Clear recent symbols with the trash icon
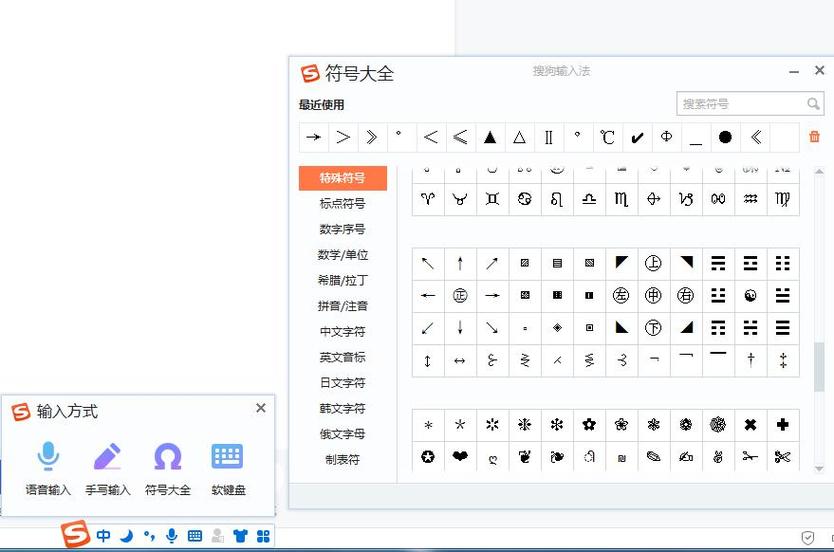Viewport: 834px width, 552px height. click(814, 136)
